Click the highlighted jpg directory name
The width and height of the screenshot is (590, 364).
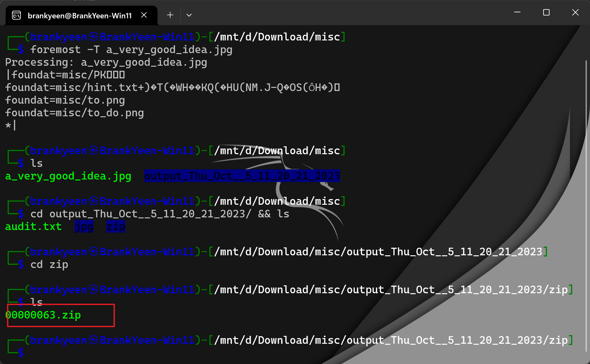(x=84, y=227)
